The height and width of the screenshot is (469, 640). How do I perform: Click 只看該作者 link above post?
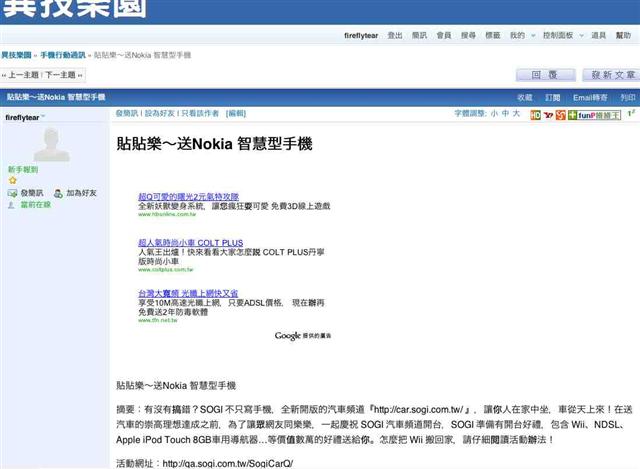(x=200, y=113)
